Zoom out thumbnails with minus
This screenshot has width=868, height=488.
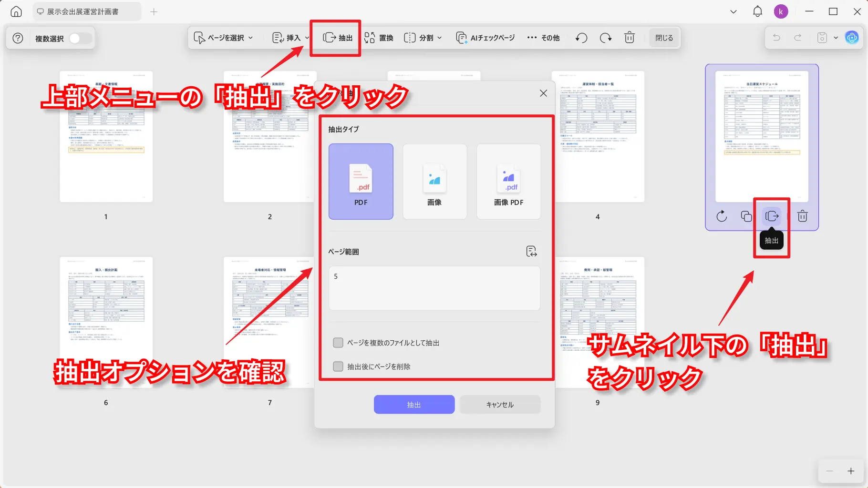pos(830,471)
